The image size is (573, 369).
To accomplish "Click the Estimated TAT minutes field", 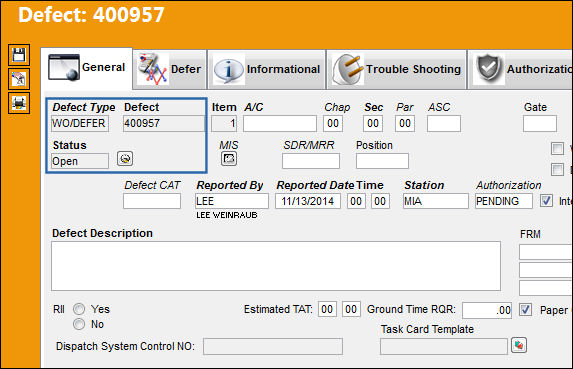I will 351,309.
